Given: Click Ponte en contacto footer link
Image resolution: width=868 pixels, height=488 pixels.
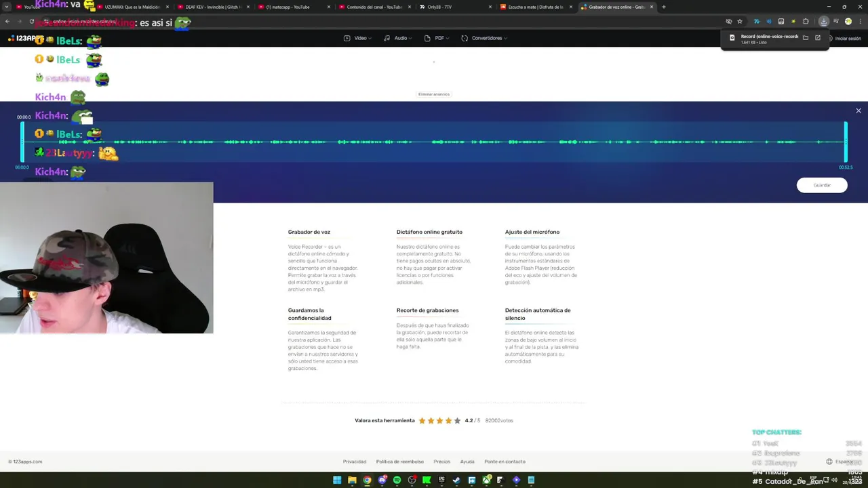Looking at the screenshot, I should pyautogui.click(x=505, y=462).
